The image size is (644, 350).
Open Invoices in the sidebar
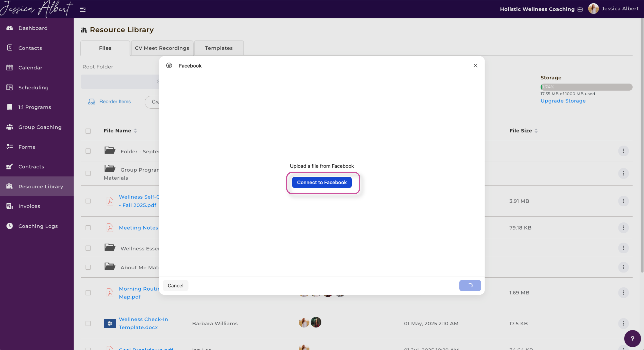tap(29, 206)
